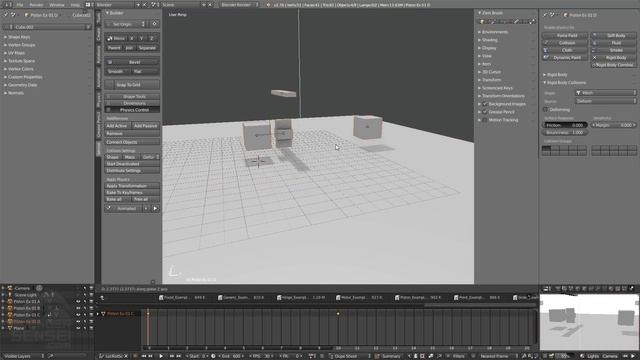Click Rigid Body Constraint button
This screenshot has height=360, width=640.
(614, 65)
